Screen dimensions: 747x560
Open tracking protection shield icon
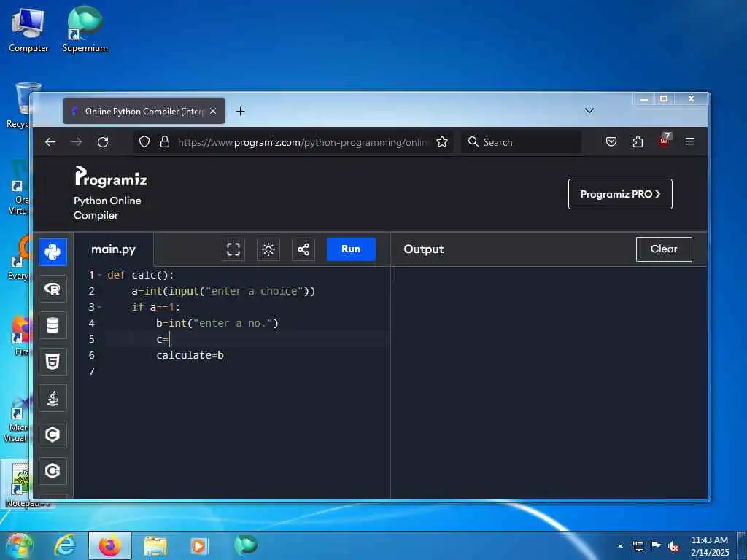point(144,142)
